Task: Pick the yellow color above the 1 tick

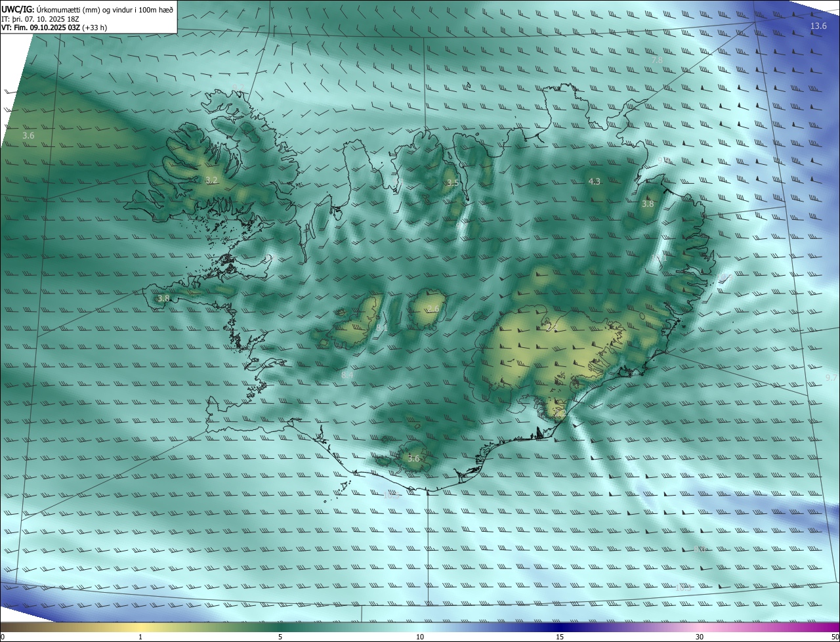Action: [x=140, y=627]
